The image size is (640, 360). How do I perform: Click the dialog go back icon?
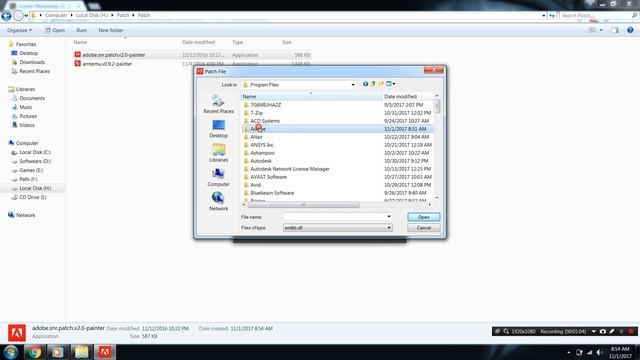tap(365, 84)
